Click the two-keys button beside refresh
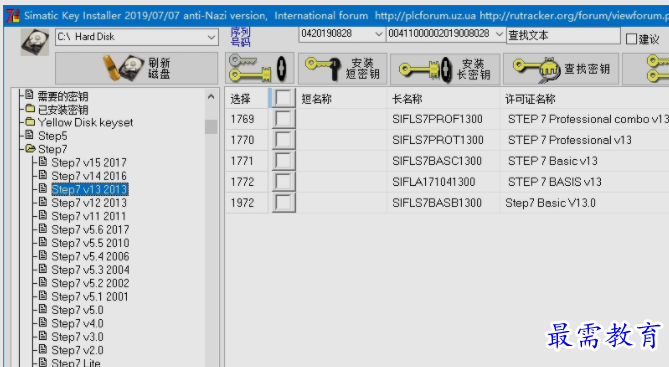This screenshot has width=669, height=367. (259, 68)
